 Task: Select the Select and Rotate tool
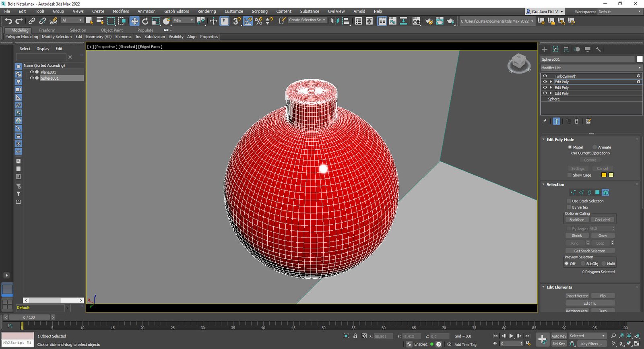(145, 21)
